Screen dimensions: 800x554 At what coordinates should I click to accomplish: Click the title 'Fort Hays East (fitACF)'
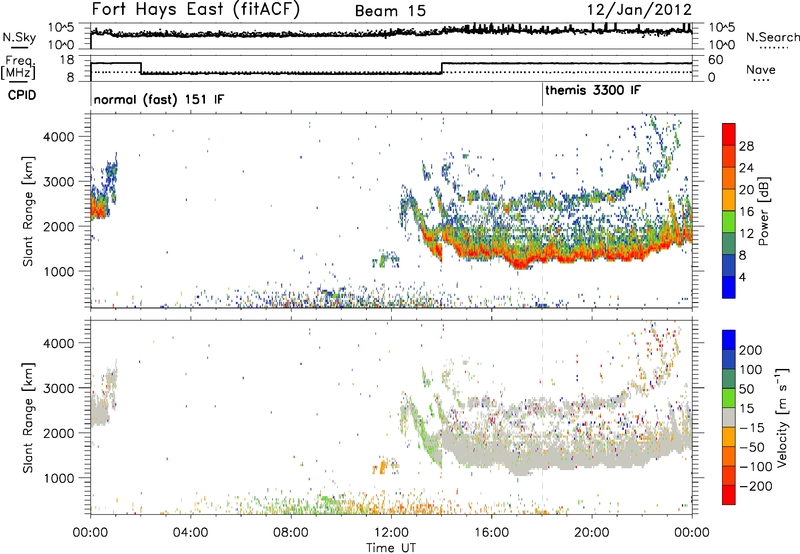coord(196,9)
